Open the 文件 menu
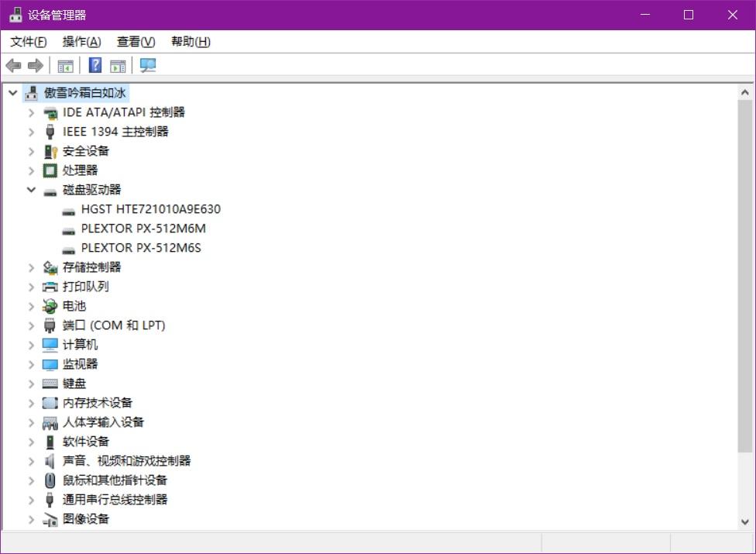This screenshot has width=756, height=554. point(27,41)
